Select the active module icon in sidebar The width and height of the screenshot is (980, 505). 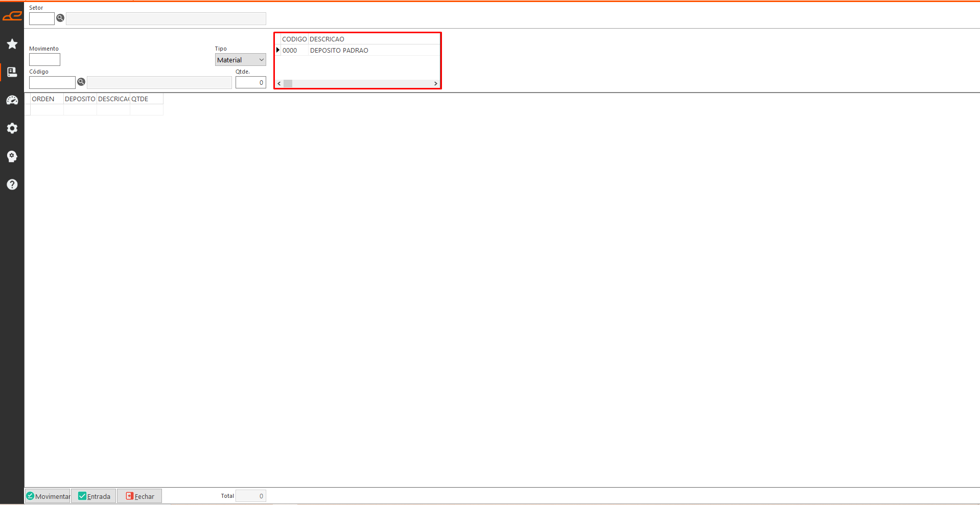tap(12, 72)
